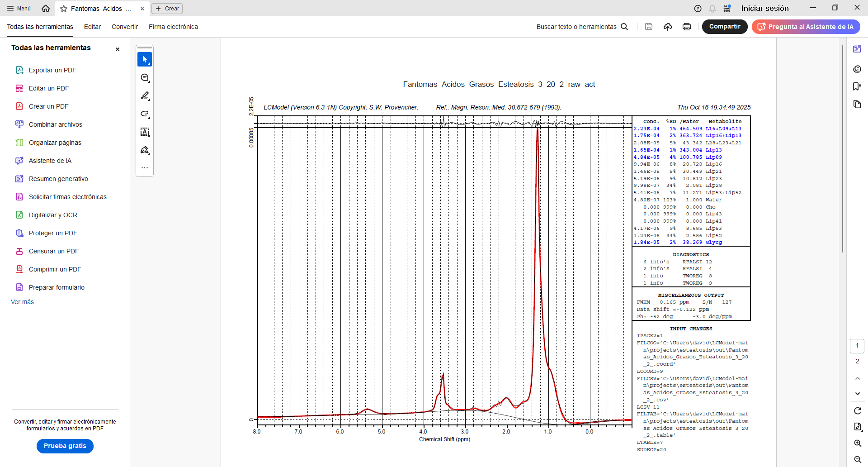The image size is (868, 467).
Task: Go to next page with the down chevron
Action: click(x=857, y=394)
